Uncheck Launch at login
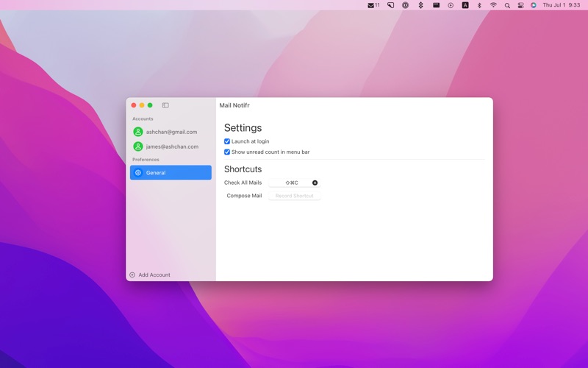 (227, 141)
